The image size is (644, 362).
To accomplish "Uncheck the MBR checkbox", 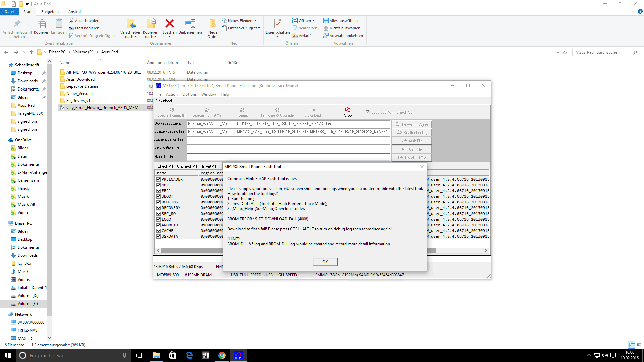I will click(159, 185).
